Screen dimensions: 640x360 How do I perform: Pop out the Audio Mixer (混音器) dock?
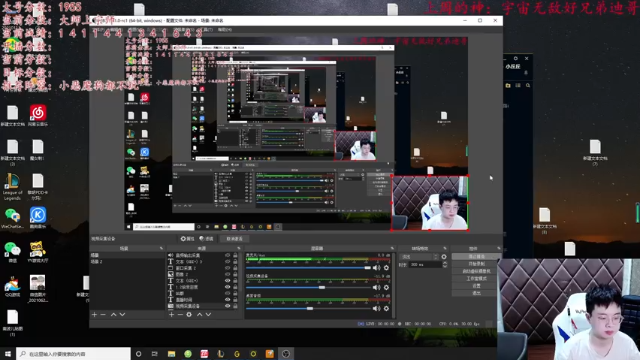[x=392, y=248]
